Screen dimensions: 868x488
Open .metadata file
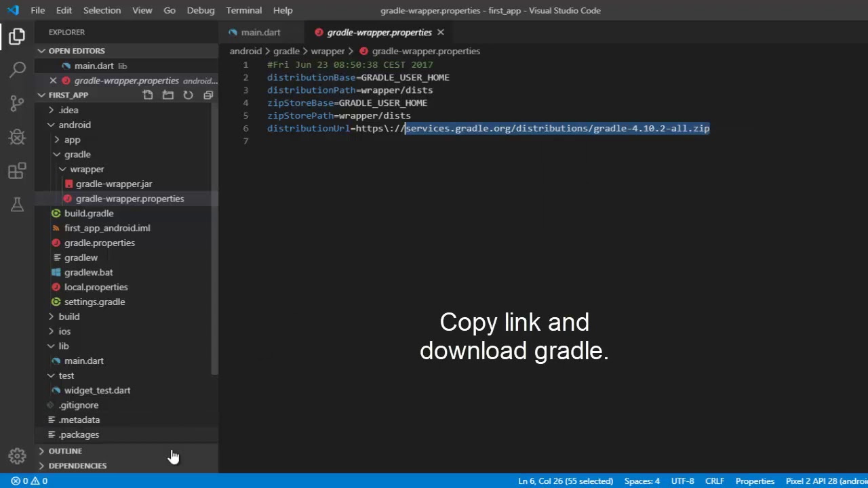pyautogui.click(x=79, y=420)
